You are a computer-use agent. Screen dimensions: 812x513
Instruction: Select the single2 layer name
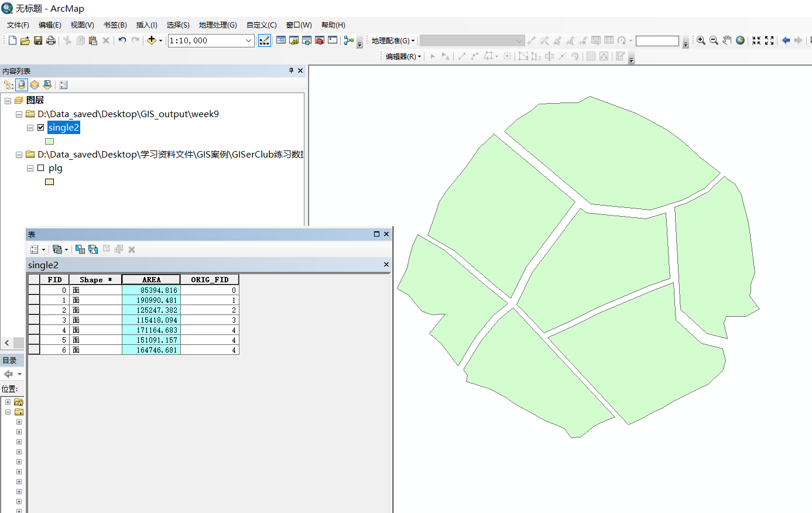coord(63,127)
